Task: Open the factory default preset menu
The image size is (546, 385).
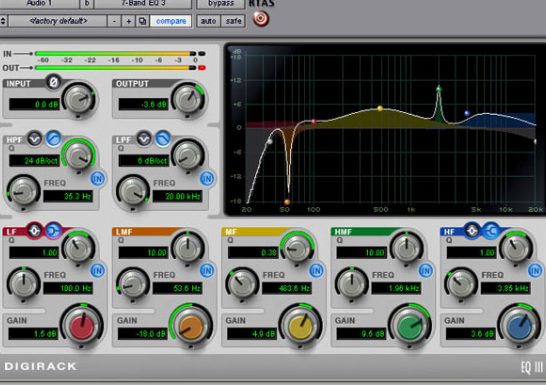Action: pyautogui.click(x=58, y=21)
